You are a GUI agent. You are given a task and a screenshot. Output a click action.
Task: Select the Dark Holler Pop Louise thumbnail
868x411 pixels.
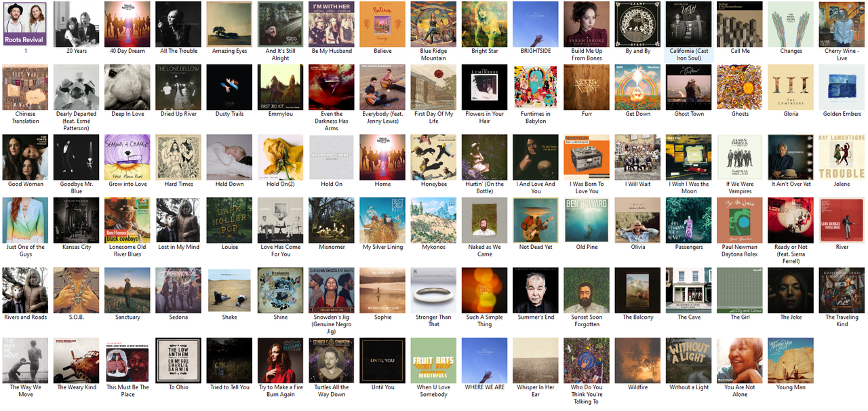[230, 220]
